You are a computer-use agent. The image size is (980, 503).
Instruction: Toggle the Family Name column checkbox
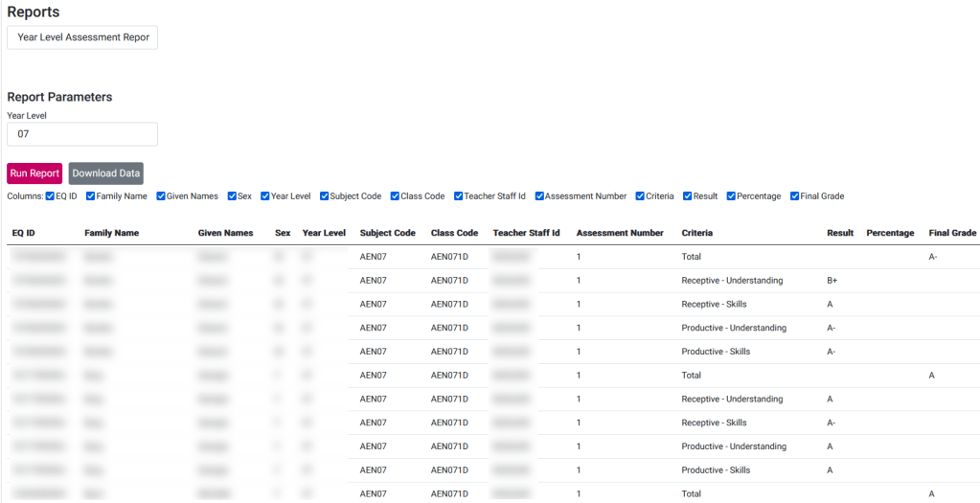(x=91, y=196)
